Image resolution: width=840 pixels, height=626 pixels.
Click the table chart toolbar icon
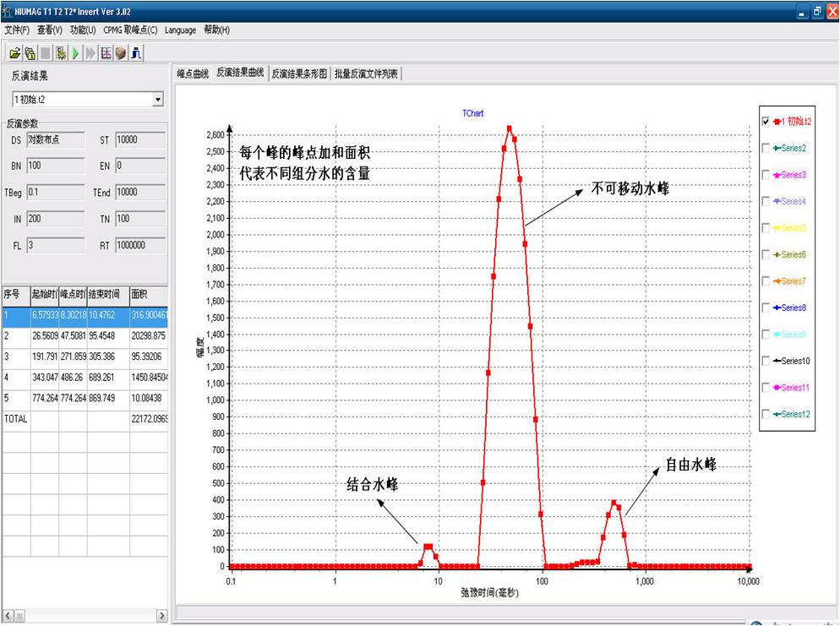click(106, 53)
